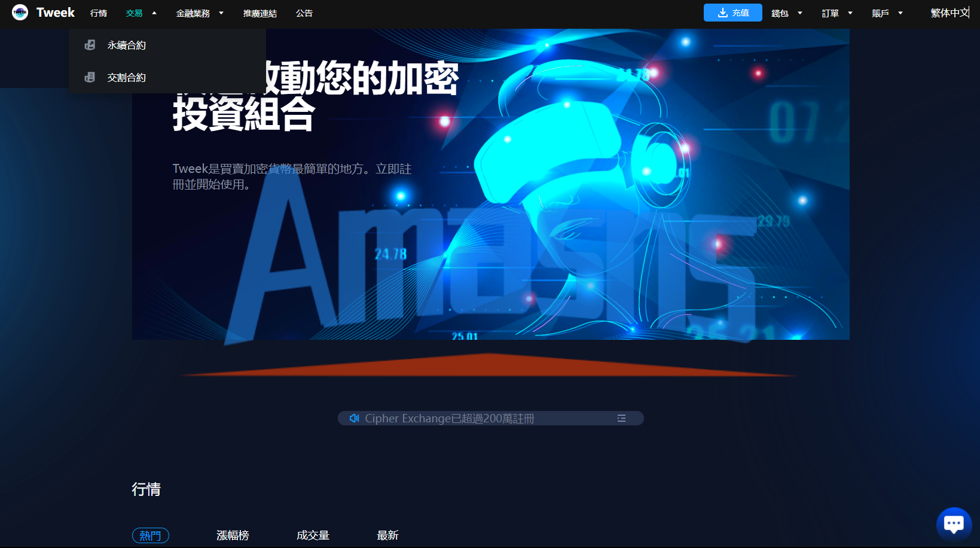The image size is (980, 548).
Task: Click the announcement speaker icon
Action: pyautogui.click(x=354, y=418)
